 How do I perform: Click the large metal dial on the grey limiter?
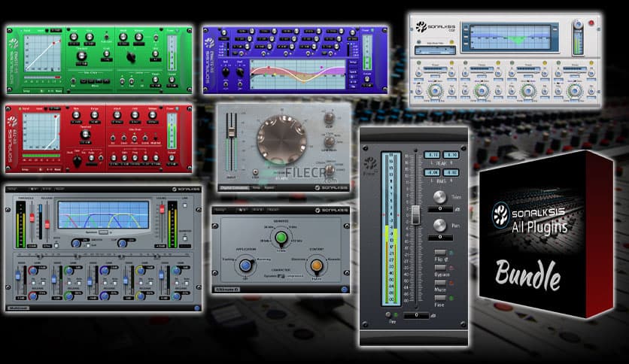281,139
